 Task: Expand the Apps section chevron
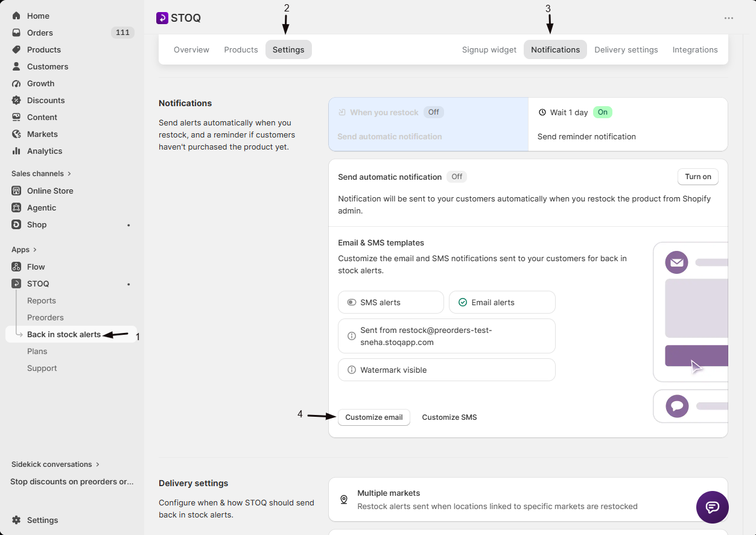pyautogui.click(x=35, y=250)
